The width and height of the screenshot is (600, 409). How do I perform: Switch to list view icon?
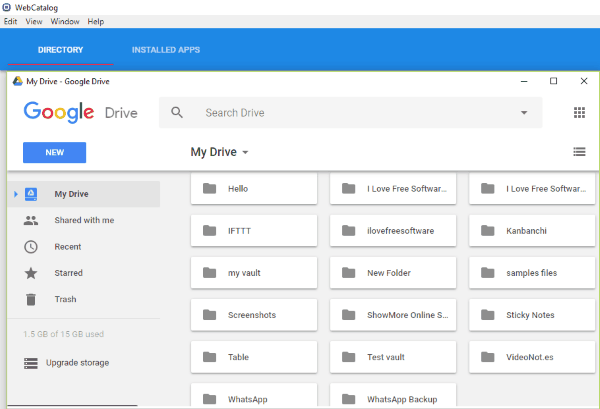579,152
